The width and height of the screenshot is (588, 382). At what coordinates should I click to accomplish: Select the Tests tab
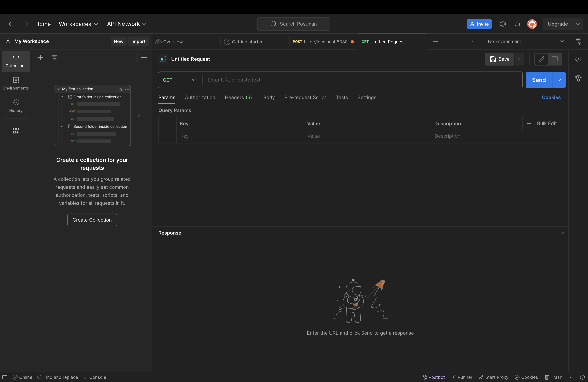tap(342, 97)
